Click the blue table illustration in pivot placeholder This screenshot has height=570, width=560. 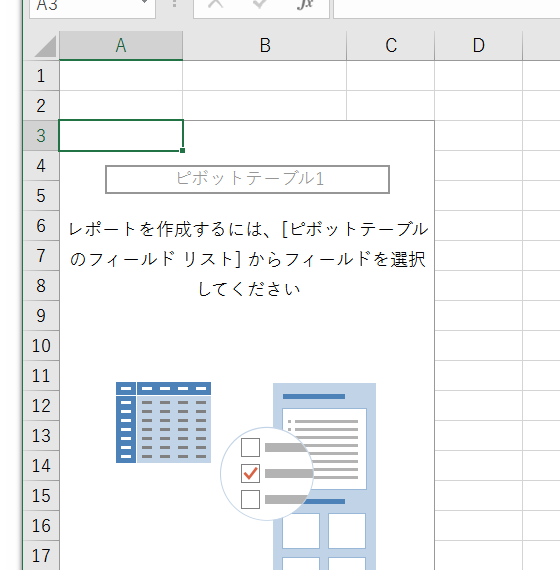point(163,422)
